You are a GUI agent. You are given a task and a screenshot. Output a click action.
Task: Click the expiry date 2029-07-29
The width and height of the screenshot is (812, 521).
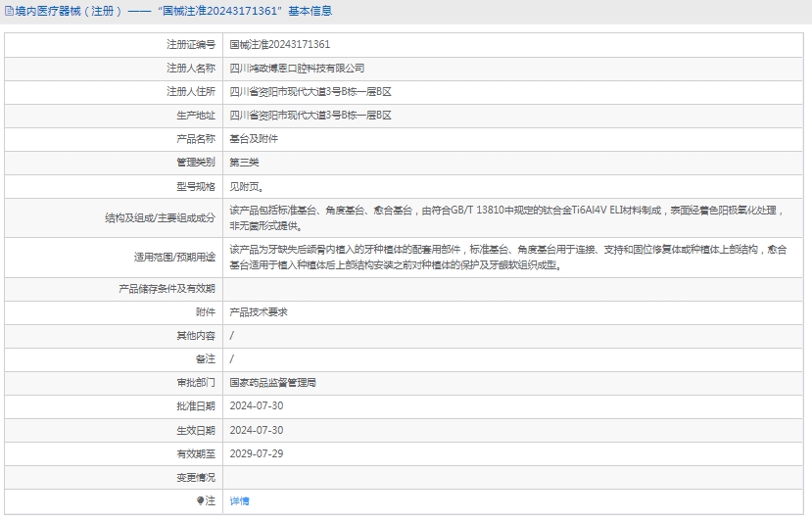point(257,453)
